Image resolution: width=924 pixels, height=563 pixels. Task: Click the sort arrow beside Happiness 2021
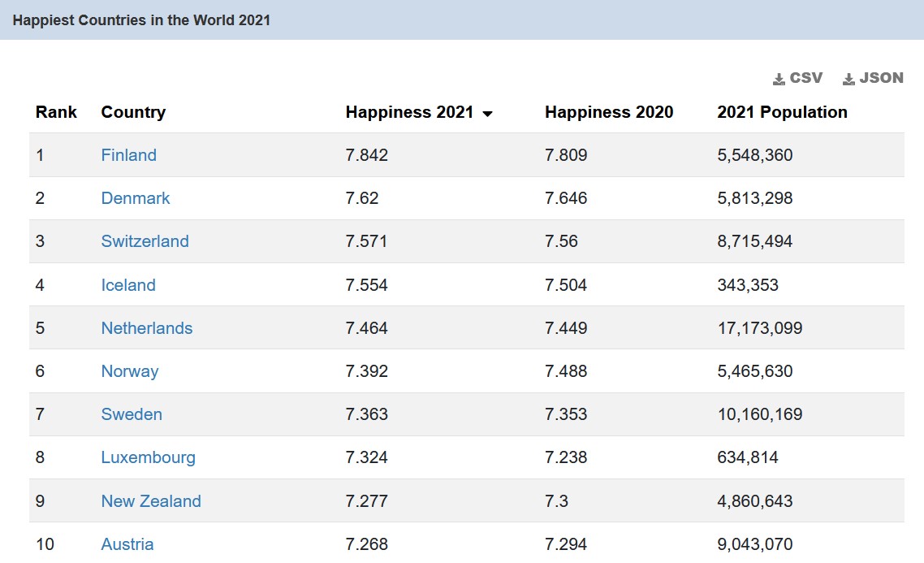(487, 114)
